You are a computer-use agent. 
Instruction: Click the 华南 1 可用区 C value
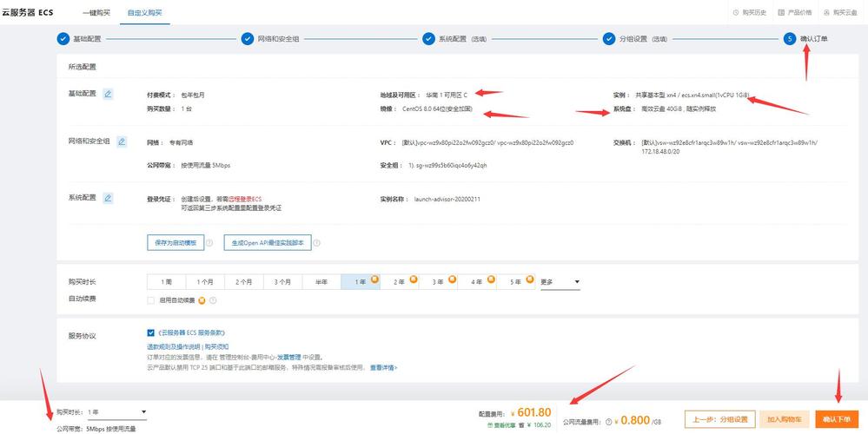click(x=447, y=95)
